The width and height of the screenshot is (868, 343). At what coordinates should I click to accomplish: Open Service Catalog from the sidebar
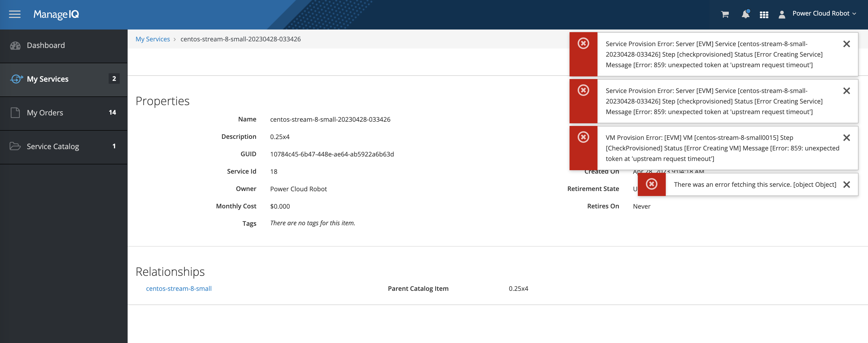[x=52, y=146]
